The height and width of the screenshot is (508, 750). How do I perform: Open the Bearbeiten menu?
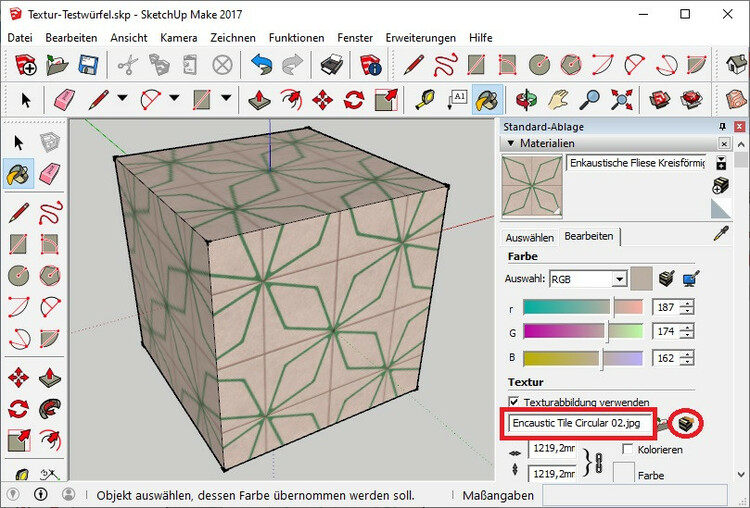[x=71, y=37]
